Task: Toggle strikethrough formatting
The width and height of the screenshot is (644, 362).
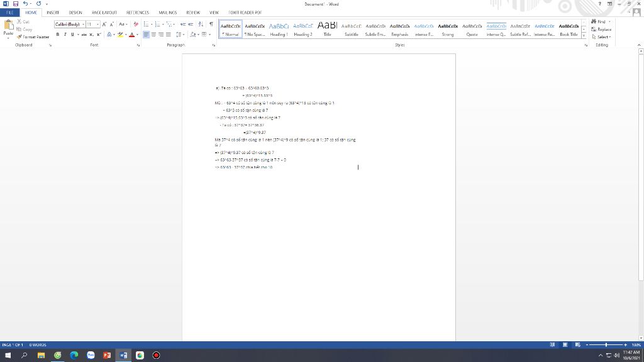Action: click(x=84, y=35)
